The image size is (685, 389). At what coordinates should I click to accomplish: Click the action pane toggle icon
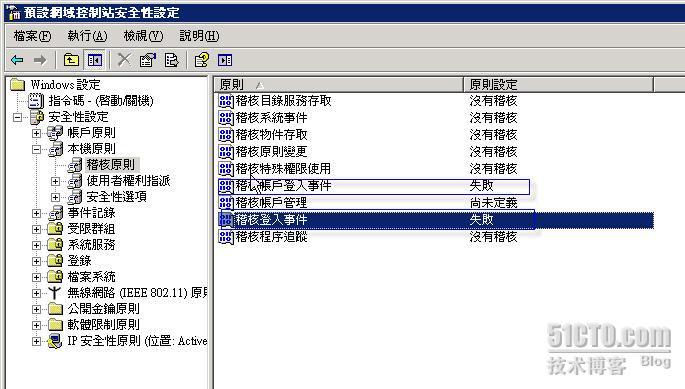pyautogui.click(x=225, y=60)
